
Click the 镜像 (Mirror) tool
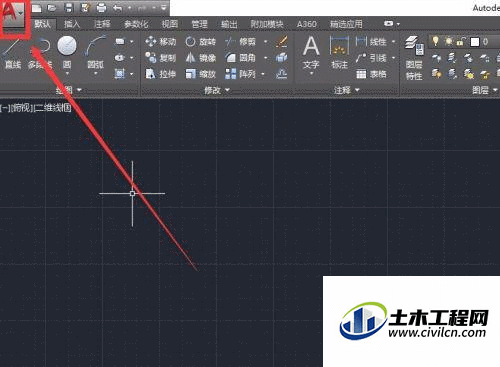pyautogui.click(x=201, y=58)
